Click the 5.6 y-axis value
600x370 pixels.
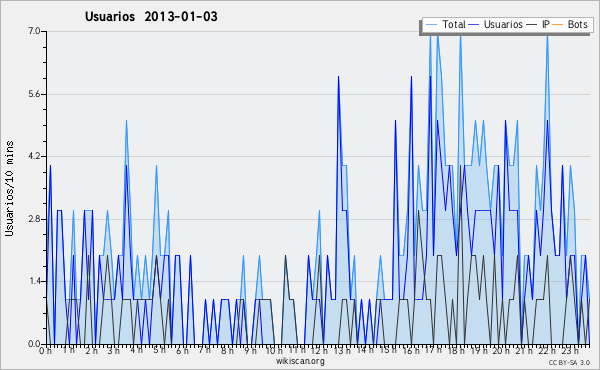click(x=34, y=94)
